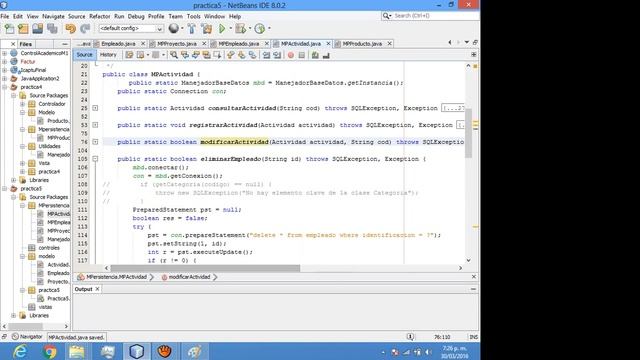Click the Save All toolbar icon
Viewport: 640px width, 360px height.
(x=52, y=29)
